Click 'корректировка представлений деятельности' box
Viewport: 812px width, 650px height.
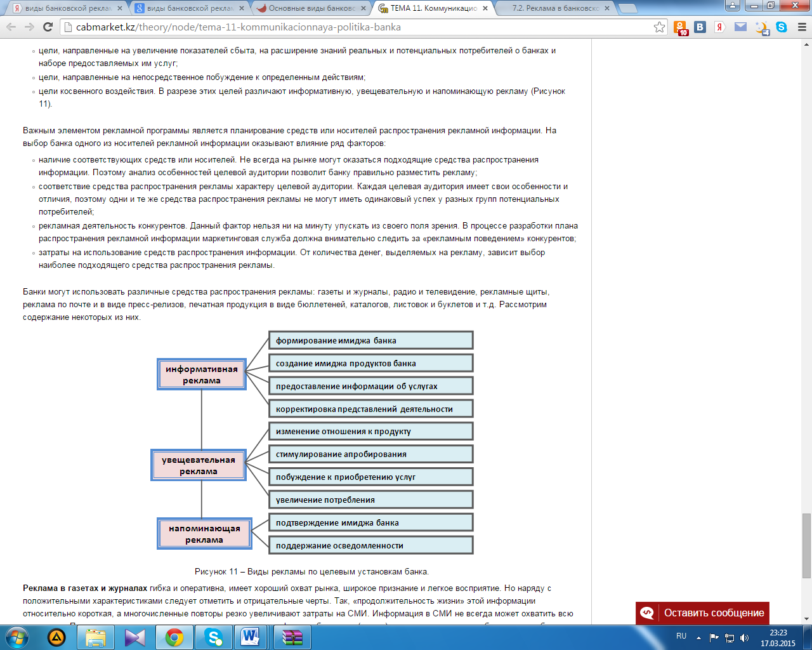point(371,409)
